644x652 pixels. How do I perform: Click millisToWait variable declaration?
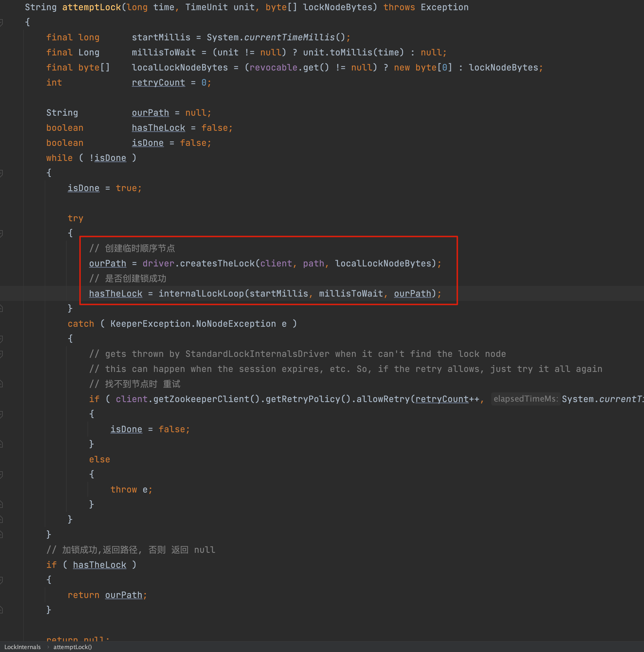pyautogui.click(x=164, y=52)
